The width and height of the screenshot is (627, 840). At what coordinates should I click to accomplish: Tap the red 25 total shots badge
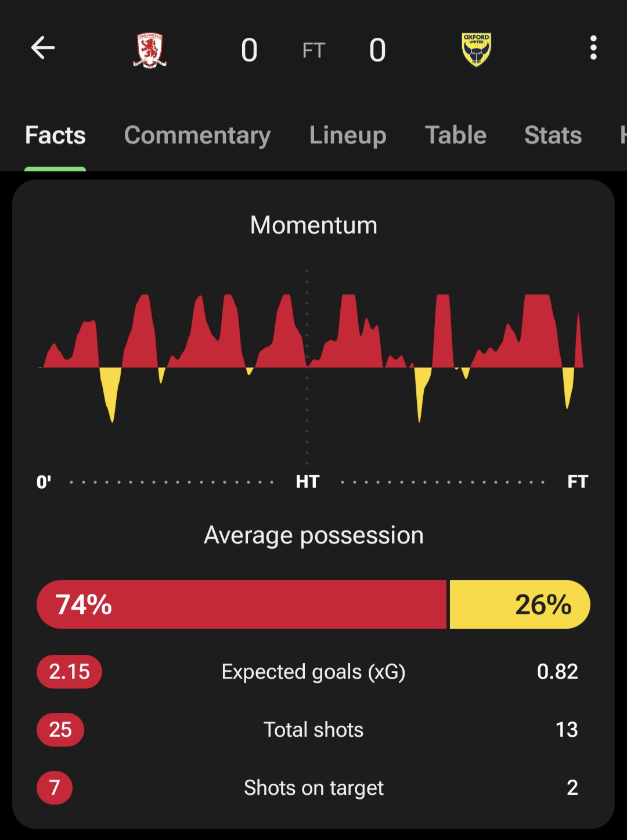60,730
